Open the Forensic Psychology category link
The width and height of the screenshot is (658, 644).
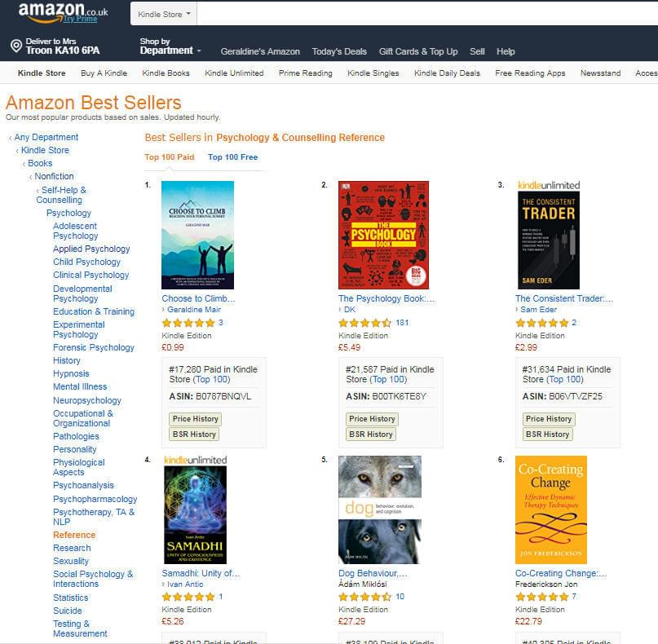pos(94,347)
